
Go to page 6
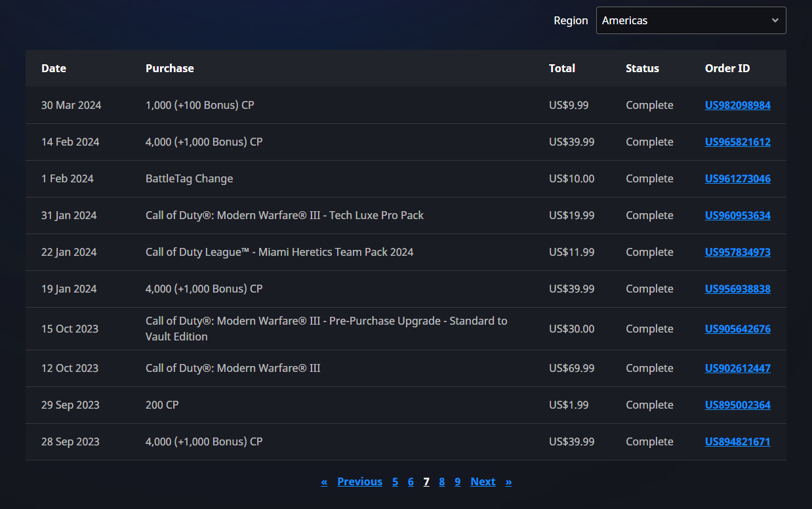[411, 481]
